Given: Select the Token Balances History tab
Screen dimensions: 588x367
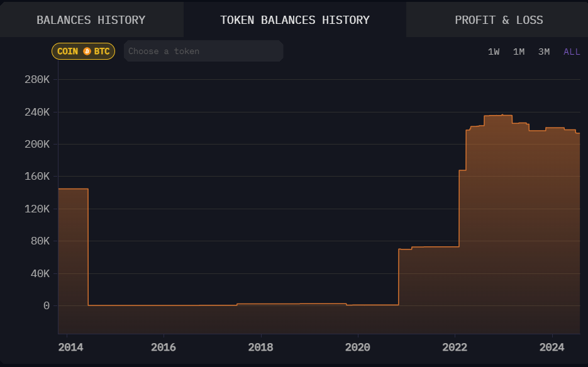Looking at the screenshot, I should (295, 20).
